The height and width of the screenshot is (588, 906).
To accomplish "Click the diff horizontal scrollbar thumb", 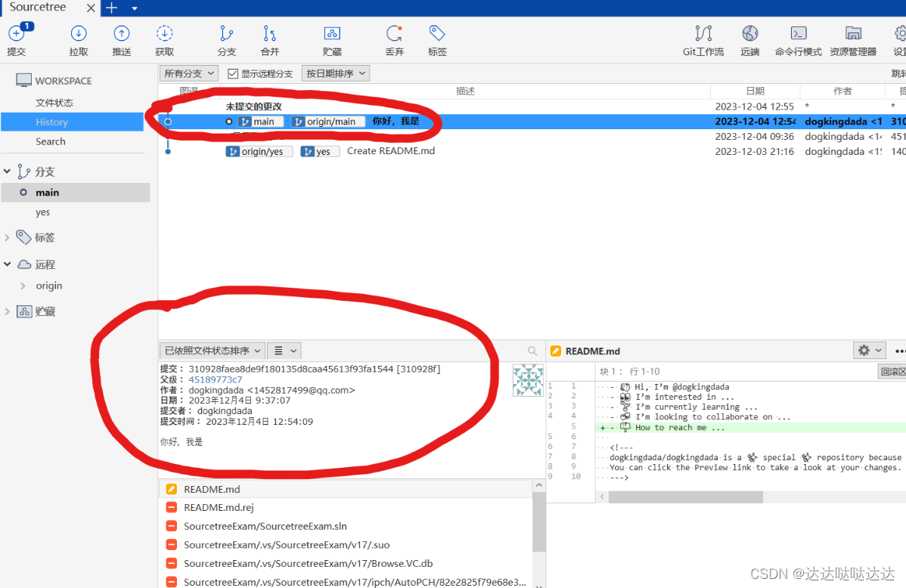I will 685,497.
